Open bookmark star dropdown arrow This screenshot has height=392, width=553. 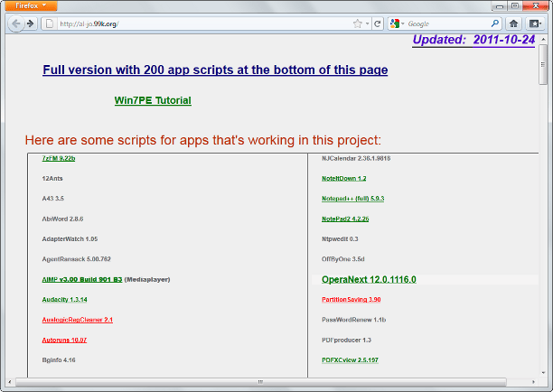(367, 23)
